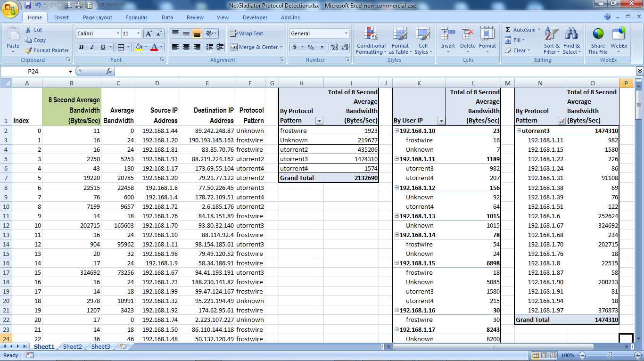Click the Format as Table icon

400,34
